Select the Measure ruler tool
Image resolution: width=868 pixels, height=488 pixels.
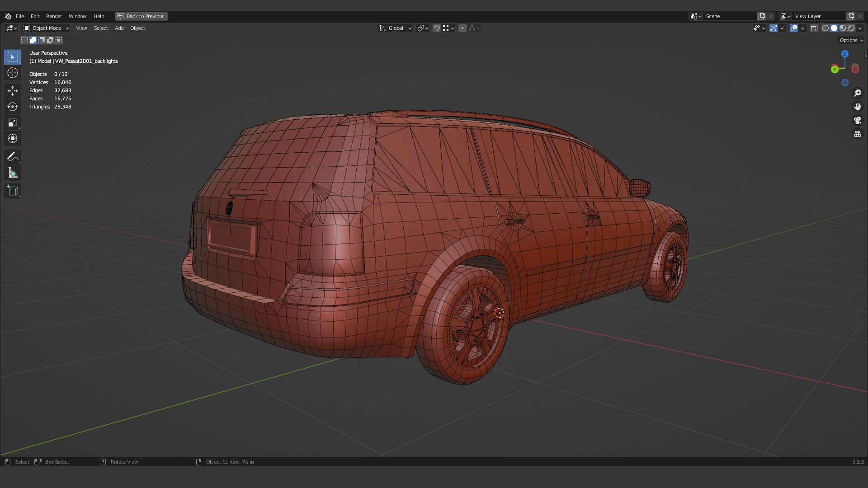(13, 173)
